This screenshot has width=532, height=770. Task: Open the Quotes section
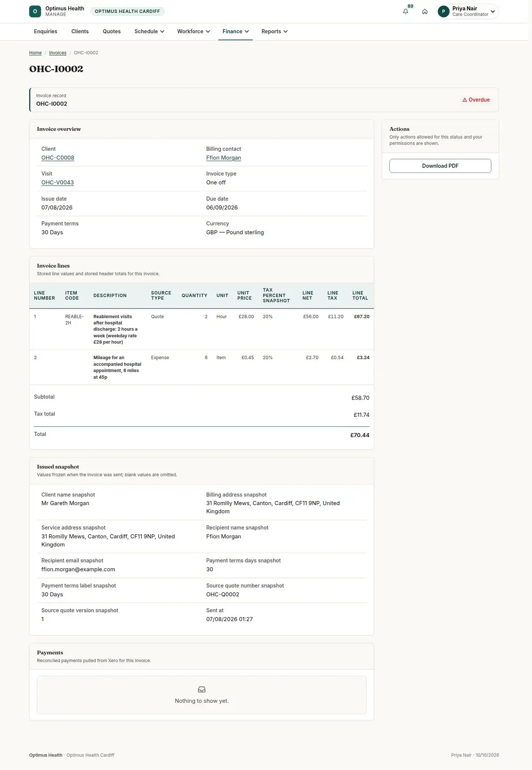[x=112, y=31]
